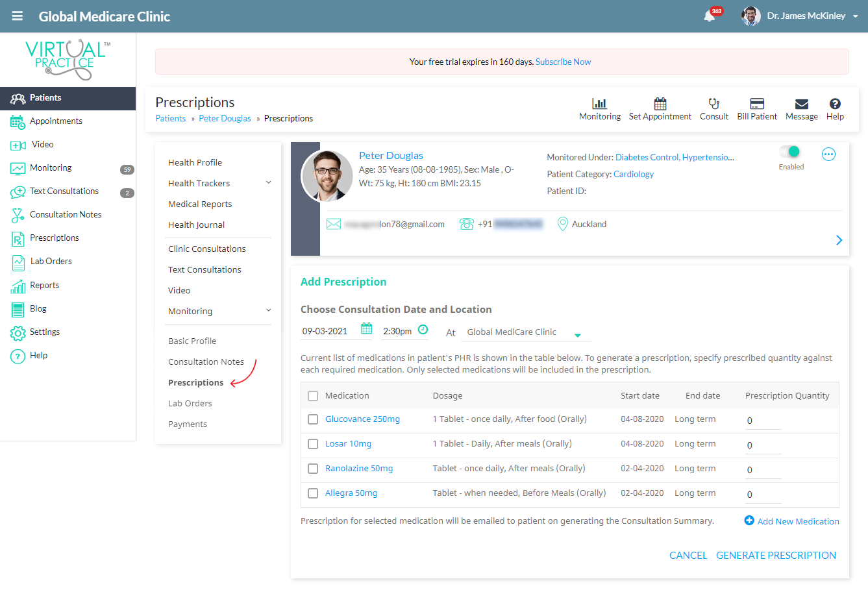This screenshot has width=868, height=603.
Task: Click GENERATE PRESCRIPTION button
Action: point(776,556)
